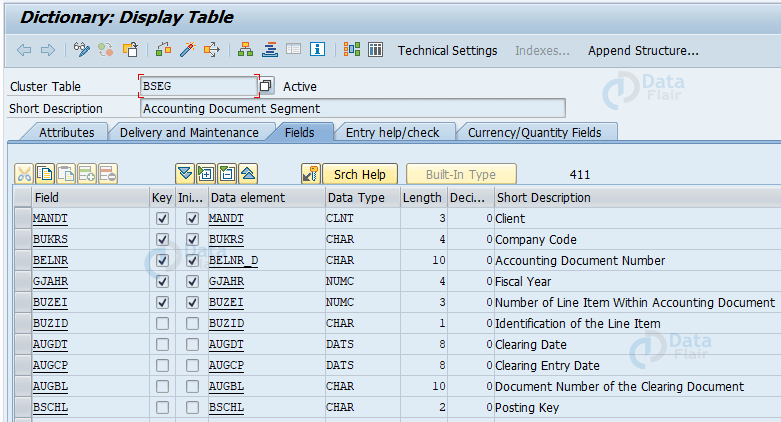Click the Srch Help button

[360, 174]
